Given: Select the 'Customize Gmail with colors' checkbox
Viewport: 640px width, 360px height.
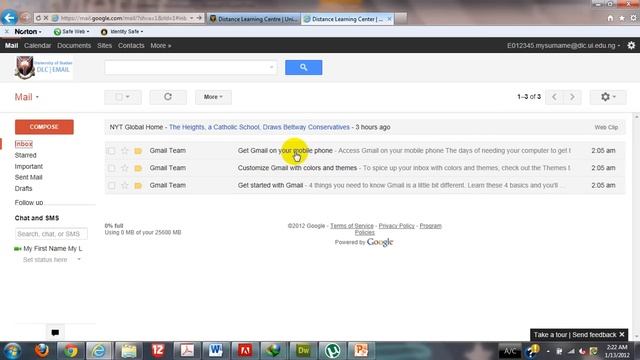Looking at the screenshot, I should coord(111,168).
